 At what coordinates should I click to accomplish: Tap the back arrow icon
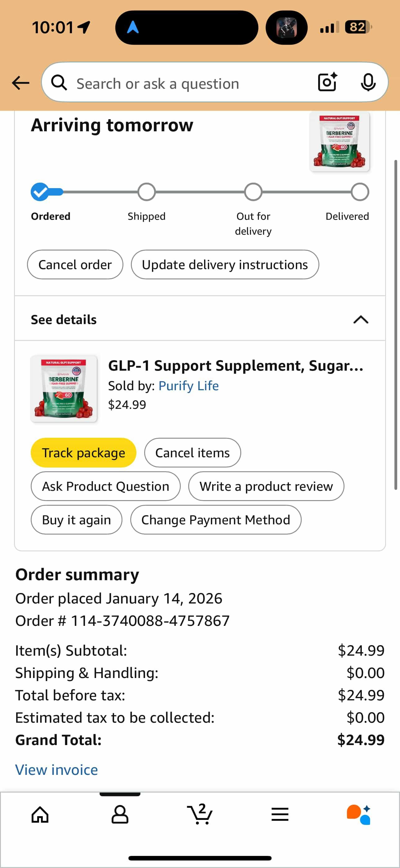pos(20,83)
